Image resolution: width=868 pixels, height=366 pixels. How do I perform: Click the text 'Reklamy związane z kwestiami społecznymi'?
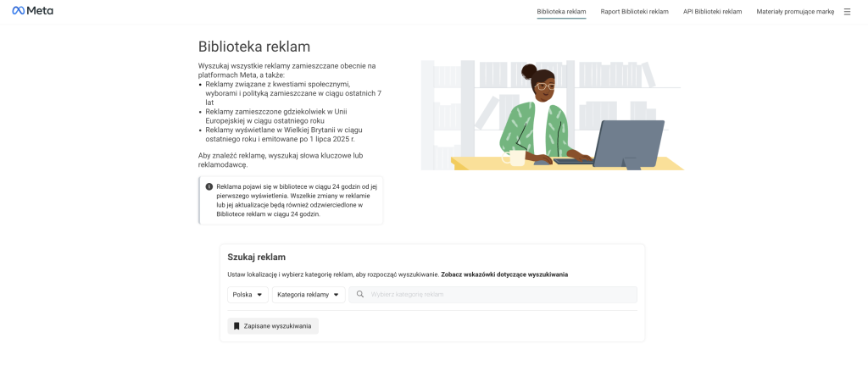278,84
